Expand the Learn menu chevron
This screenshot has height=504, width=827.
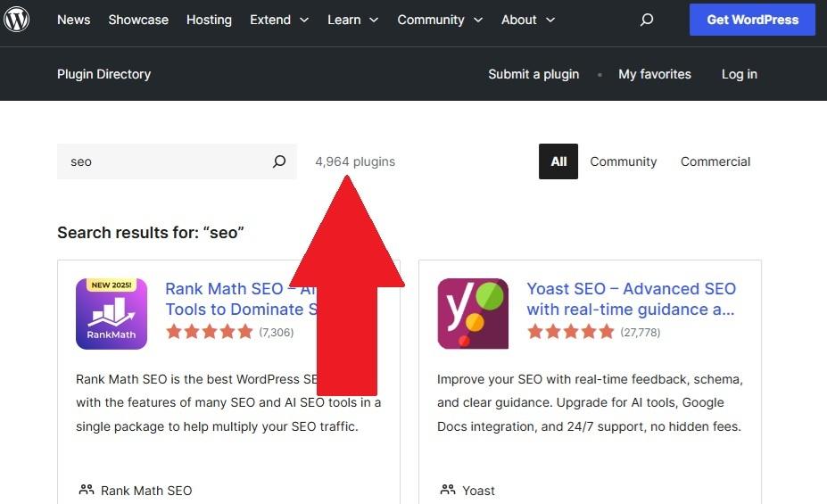click(x=374, y=20)
